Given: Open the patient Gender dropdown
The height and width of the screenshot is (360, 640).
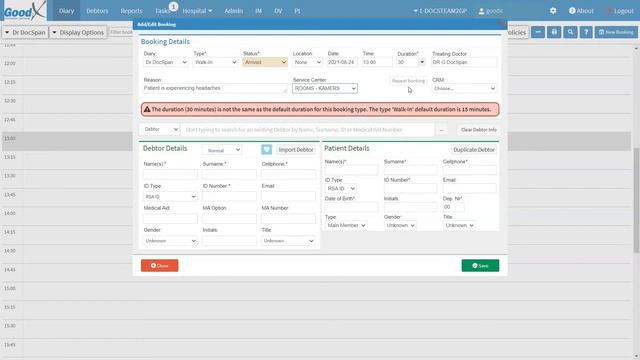Looking at the screenshot, I should coord(400,225).
